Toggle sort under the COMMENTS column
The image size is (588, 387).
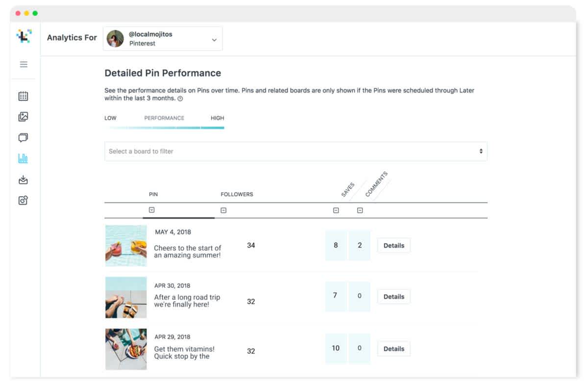360,210
